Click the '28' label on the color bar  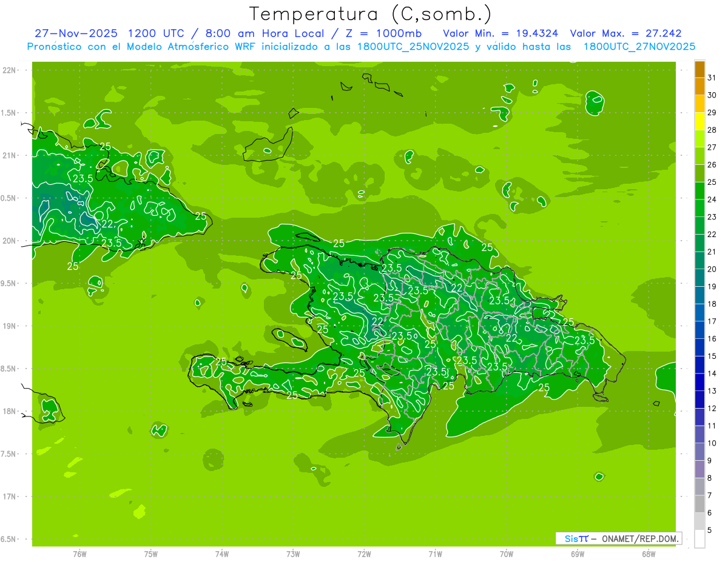712,130
